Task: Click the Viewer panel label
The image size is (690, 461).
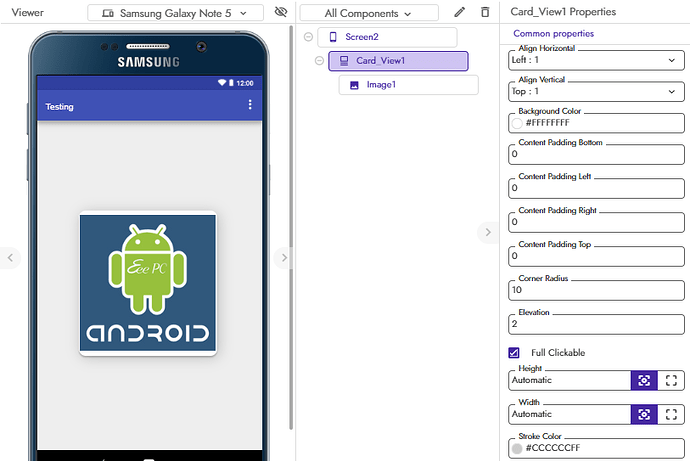Action: coord(27,13)
